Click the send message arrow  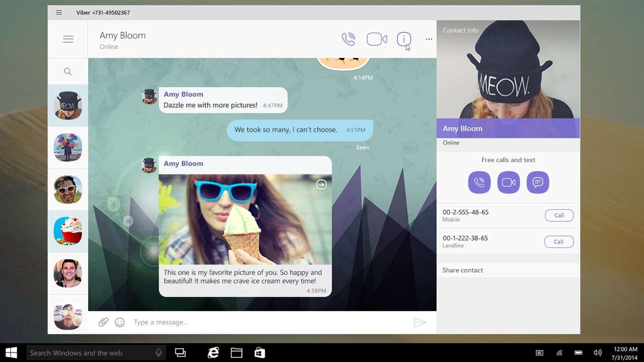pos(419,322)
